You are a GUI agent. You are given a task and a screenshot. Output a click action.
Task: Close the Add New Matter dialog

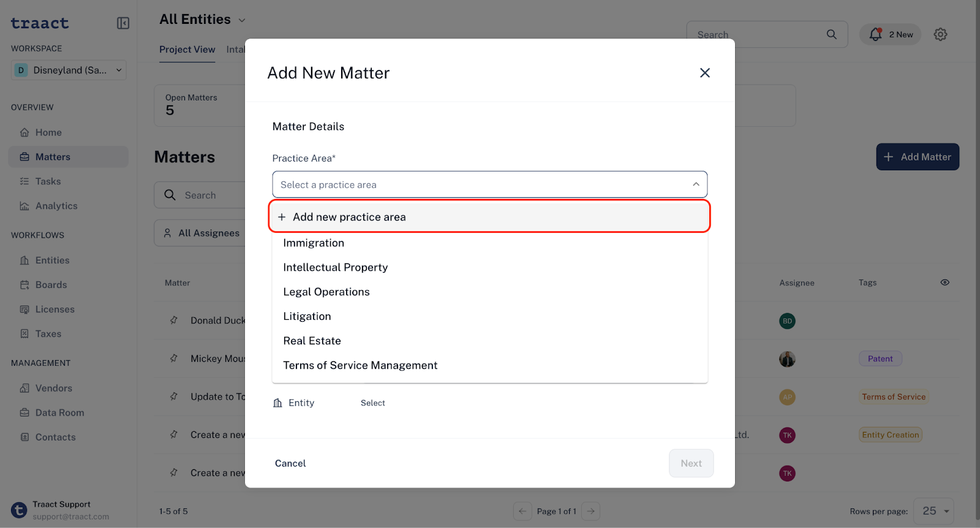(x=705, y=73)
